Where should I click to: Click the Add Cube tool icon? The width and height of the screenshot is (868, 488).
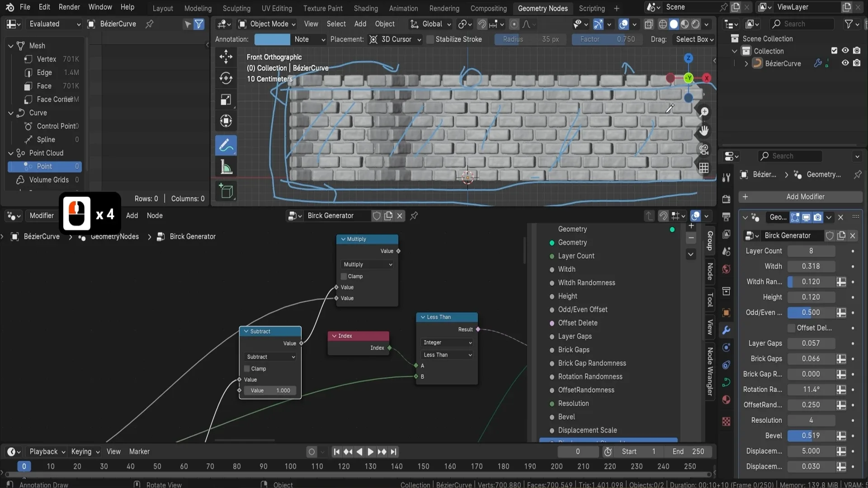coord(226,192)
